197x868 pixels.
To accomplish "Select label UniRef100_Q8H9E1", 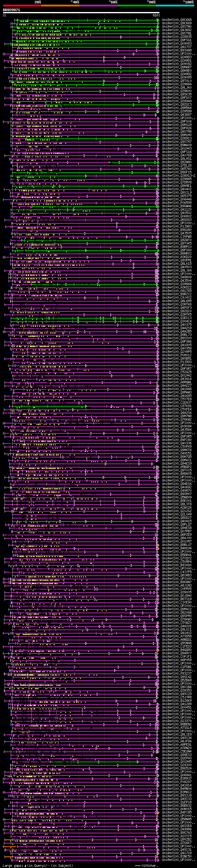I will [x=177, y=186].
